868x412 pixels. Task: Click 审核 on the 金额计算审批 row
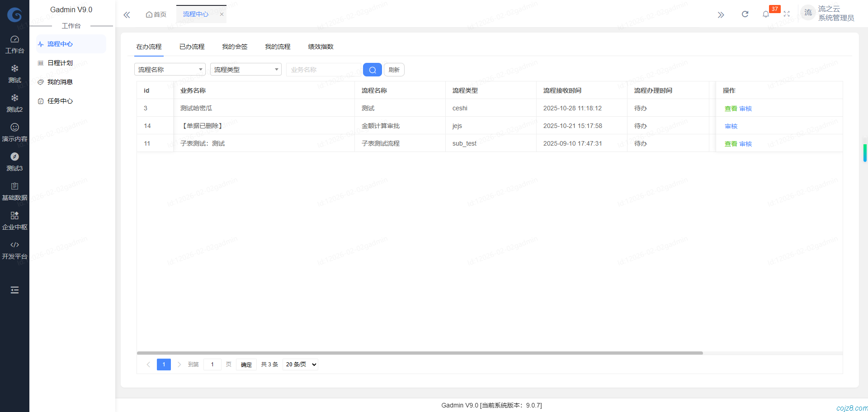[x=731, y=126]
